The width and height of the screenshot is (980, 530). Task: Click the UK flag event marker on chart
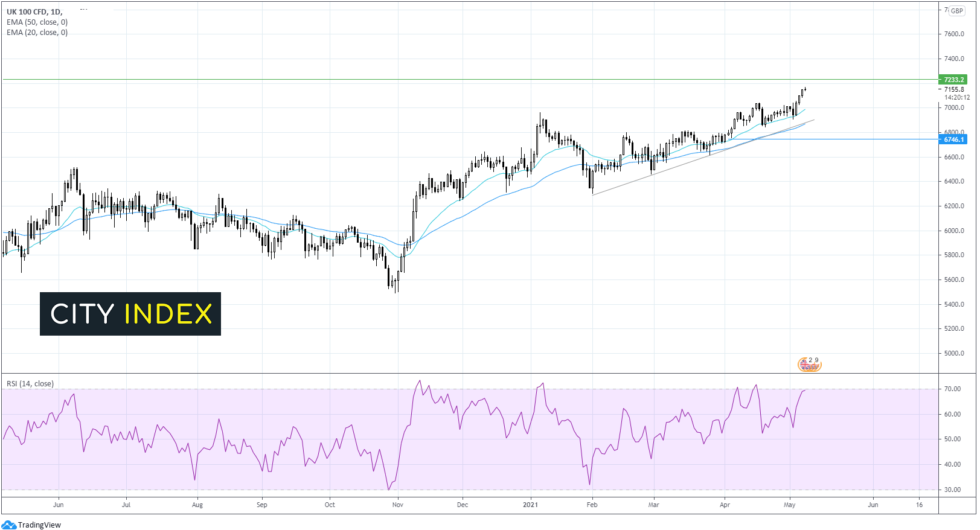click(x=809, y=364)
